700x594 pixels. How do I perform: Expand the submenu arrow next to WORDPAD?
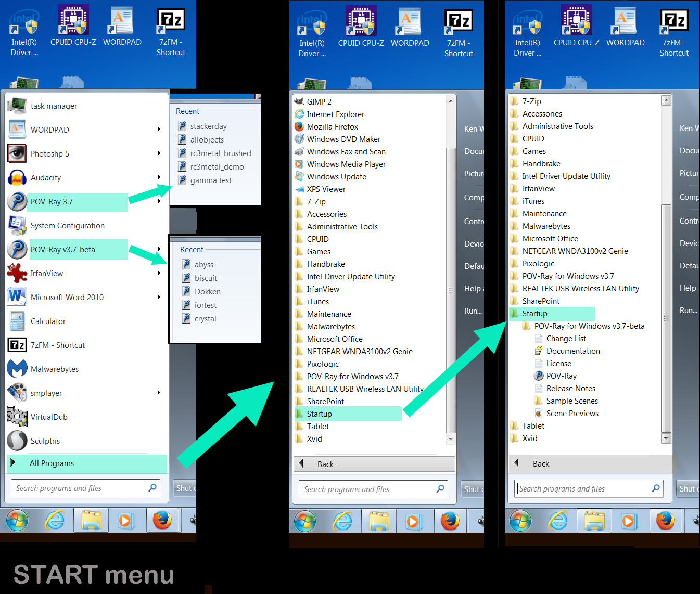pyautogui.click(x=159, y=130)
